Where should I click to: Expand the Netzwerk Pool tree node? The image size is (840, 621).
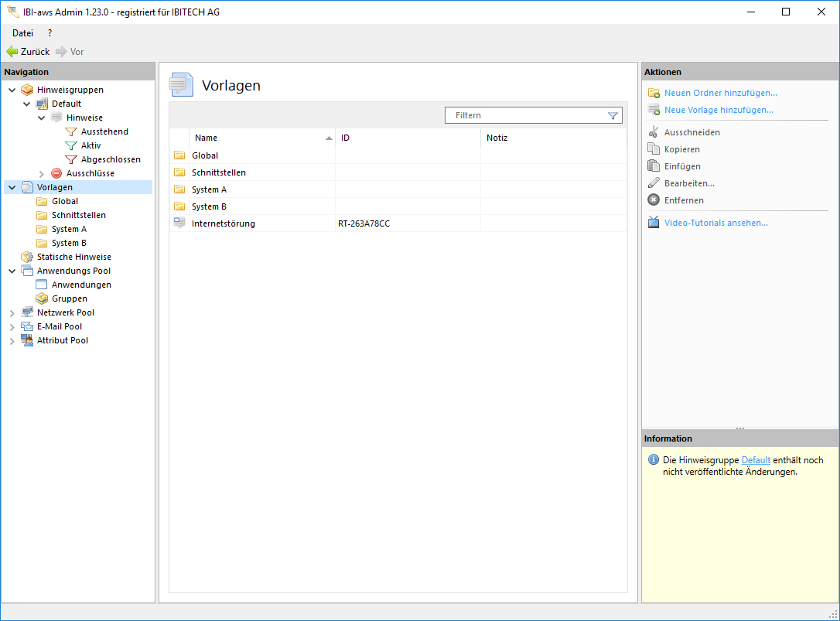tap(12, 313)
